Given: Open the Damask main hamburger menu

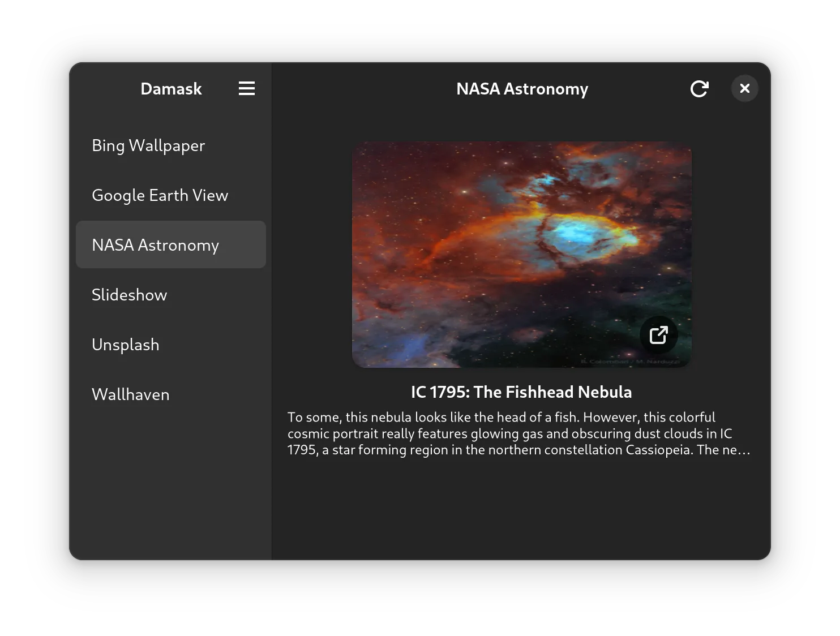Looking at the screenshot, I should (x=247, y=88).
